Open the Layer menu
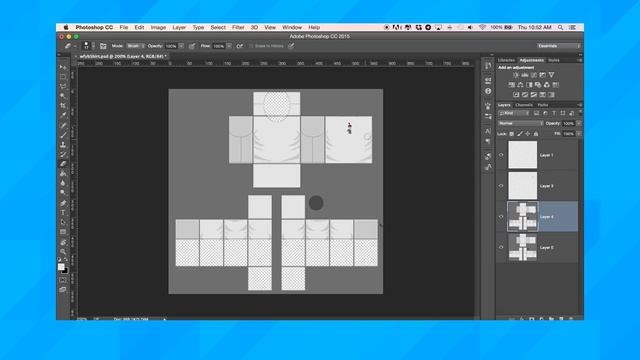Image resolution: width=640 pixels, height=360 pixels. pos(179,27)
